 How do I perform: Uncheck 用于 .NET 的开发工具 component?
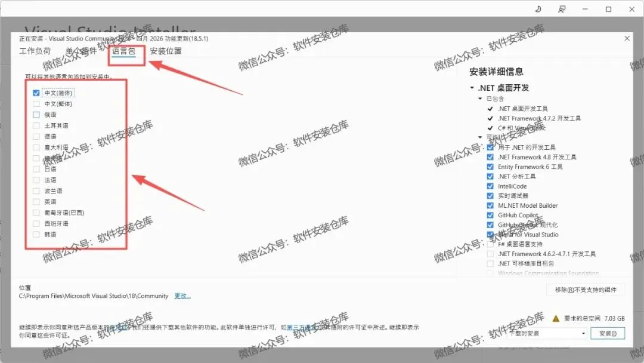pos(490,147)
